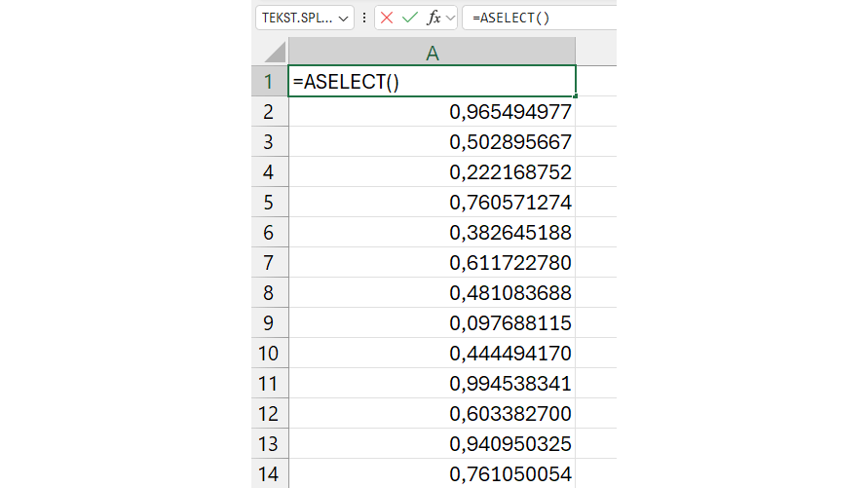868x488 pixels.
Task: Open the dropdown arrow next to fx
Action: tap(451, 19)
